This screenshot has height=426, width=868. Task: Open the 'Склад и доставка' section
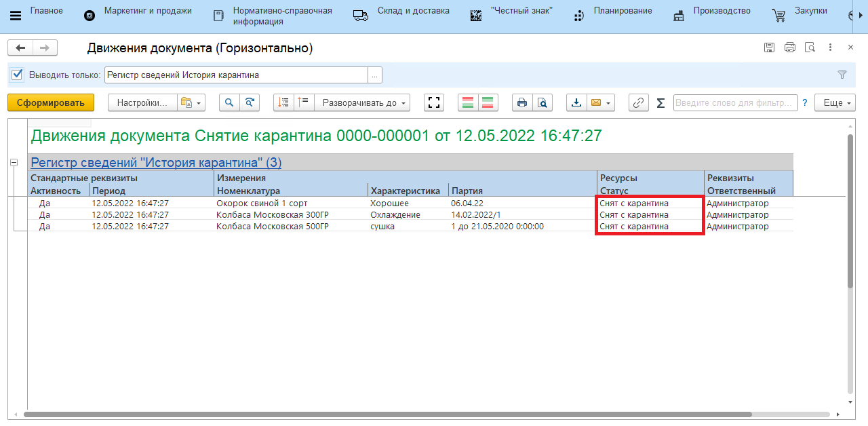pos(413,11)
